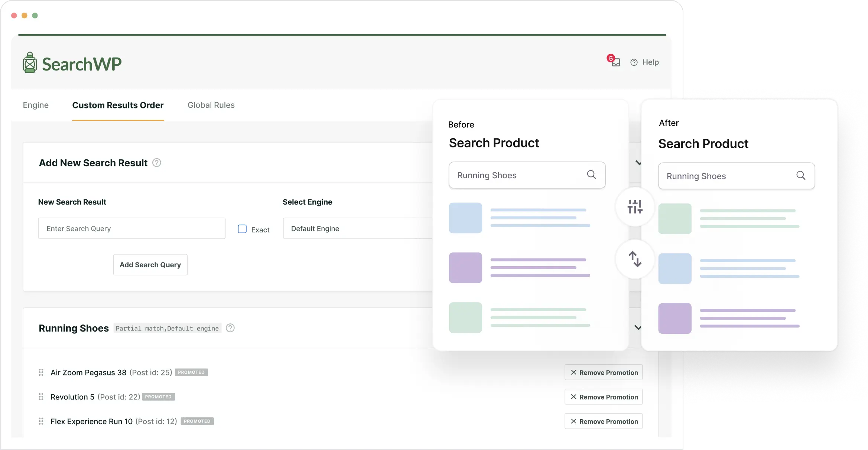
Task: Click the Help question mark icon
Action: 634,62
